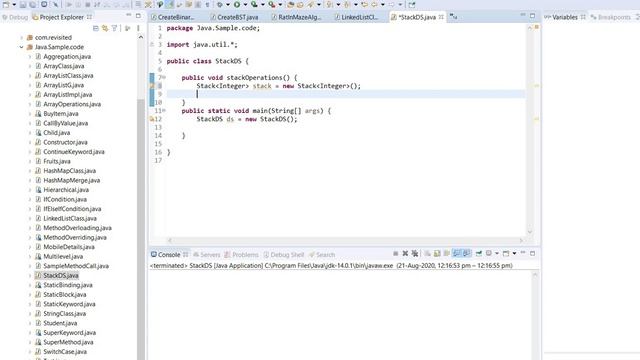
Task: Select Aggregation.java in tree
Action: [67, 57]
